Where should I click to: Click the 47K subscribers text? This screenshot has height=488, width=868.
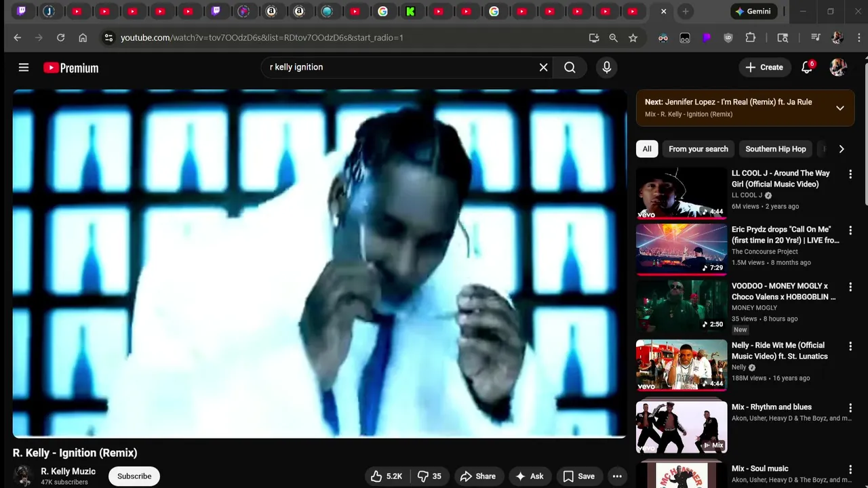point(64,482)
